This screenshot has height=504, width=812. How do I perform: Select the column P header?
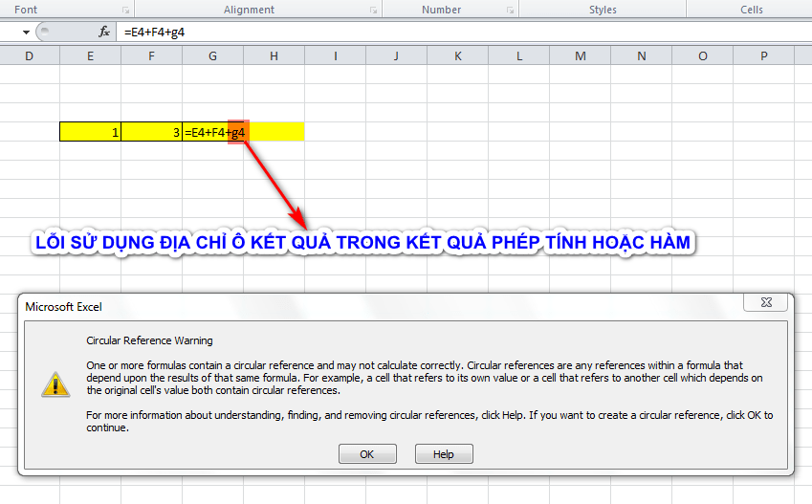(763, 56)
